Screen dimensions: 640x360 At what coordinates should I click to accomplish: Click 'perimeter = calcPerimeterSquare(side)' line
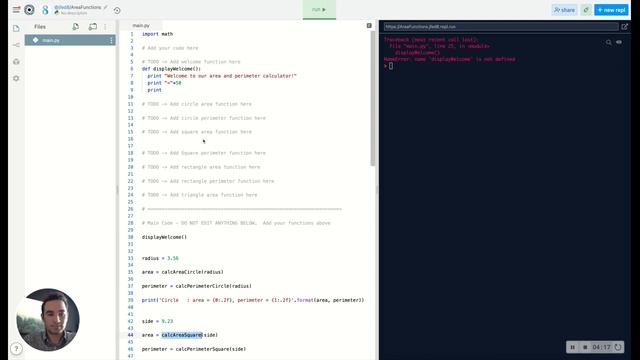pos(193,349)
